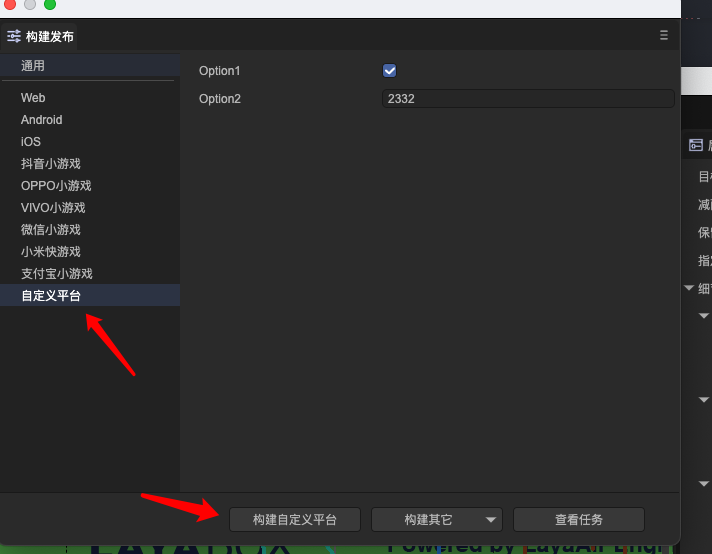Select 微信小游戏 platform
The width and height of the screenshot is (712, 554).
[x=50, y=230]
